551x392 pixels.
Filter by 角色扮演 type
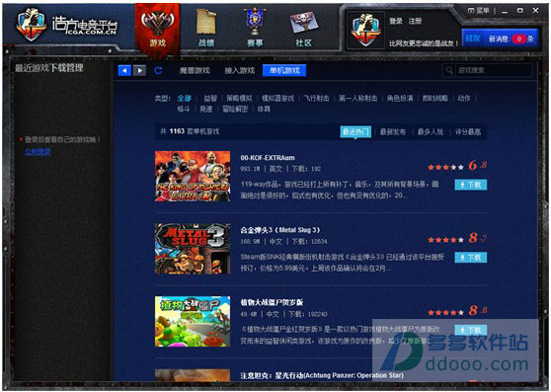400,99
